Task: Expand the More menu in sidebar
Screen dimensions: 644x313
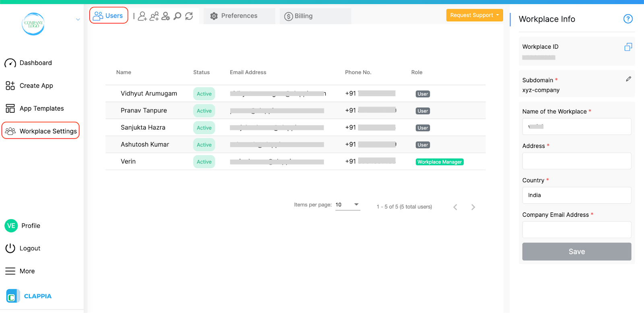Action: (x=20, y=271)
